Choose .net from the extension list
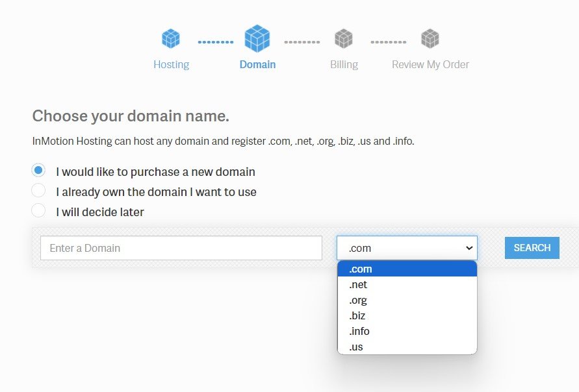Viewport: 579px width, 392px height. click(407, 284)
